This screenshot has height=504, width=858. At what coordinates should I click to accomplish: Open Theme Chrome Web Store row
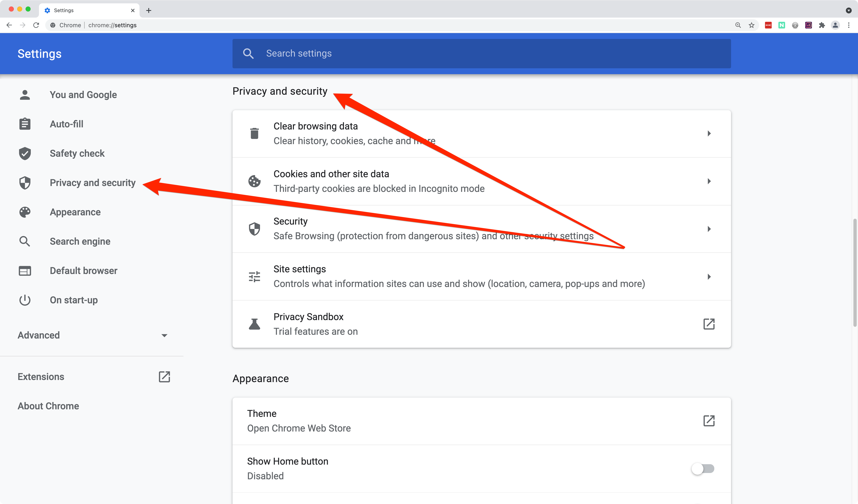(481, 421)
